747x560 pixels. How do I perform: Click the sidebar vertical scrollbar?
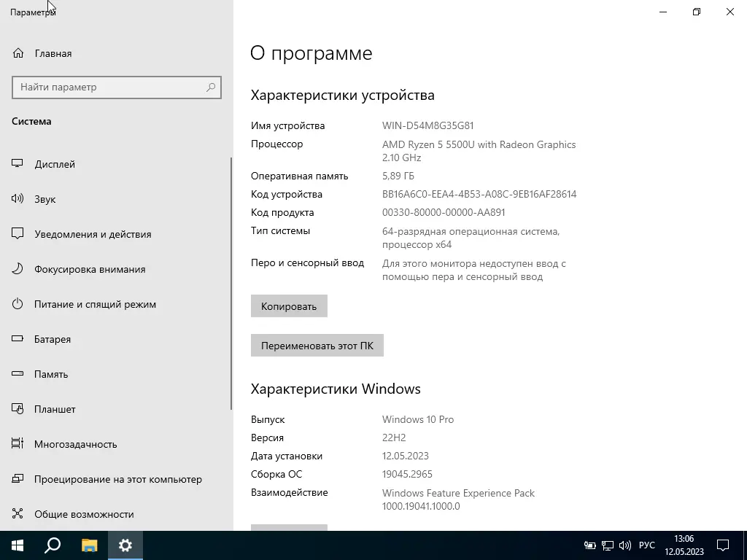pos(231,284)
